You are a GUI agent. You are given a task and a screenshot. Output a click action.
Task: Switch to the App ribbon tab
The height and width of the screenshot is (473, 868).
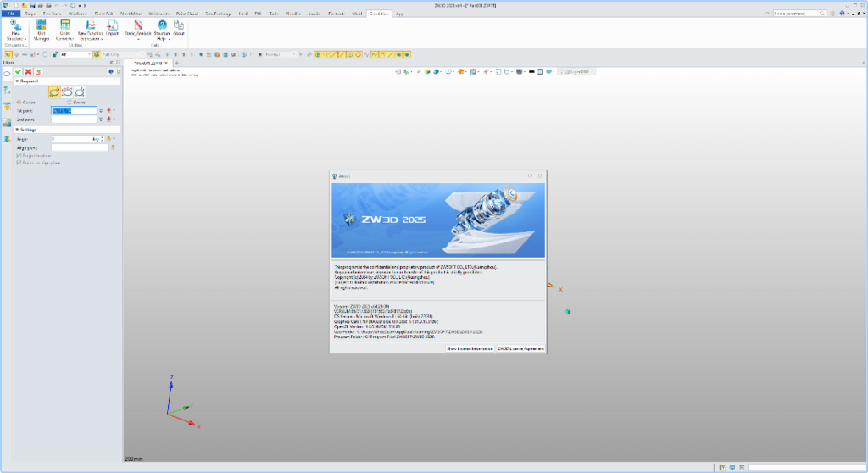coord(399,14)
